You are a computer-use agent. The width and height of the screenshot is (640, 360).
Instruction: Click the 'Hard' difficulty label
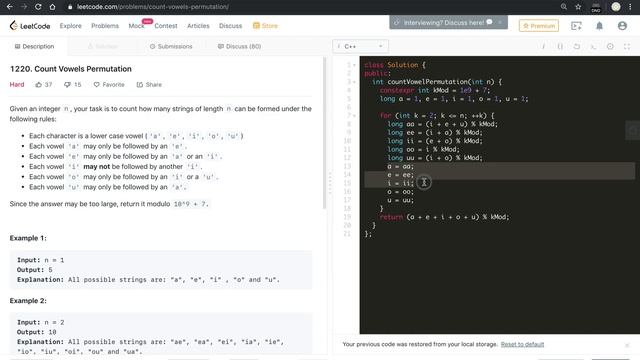click(x=17, y=84)
